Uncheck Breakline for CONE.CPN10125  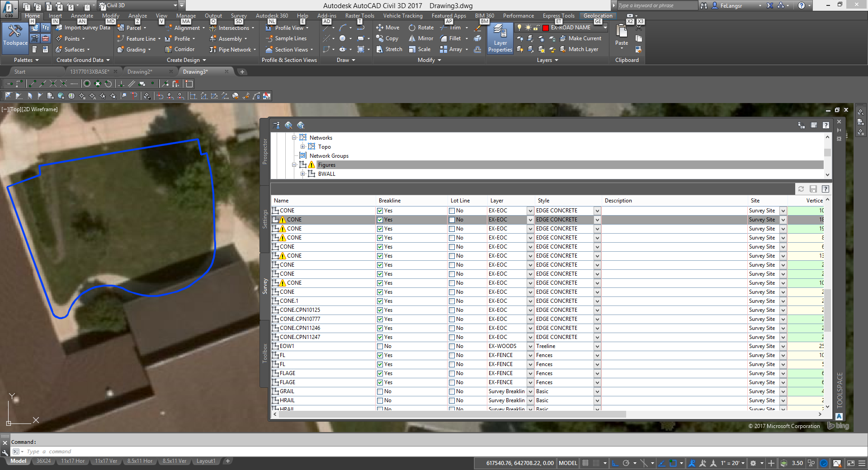[380, 310]
